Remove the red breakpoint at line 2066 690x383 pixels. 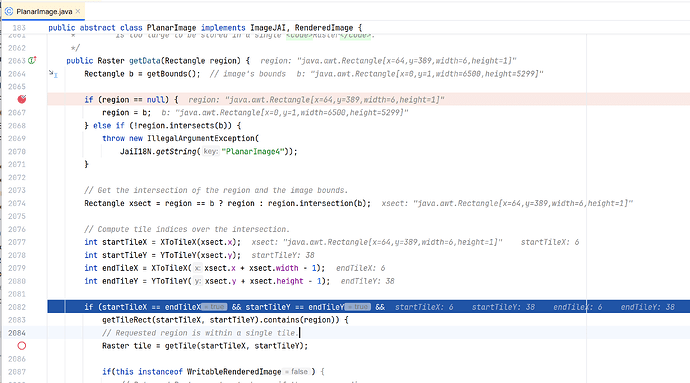22,99
